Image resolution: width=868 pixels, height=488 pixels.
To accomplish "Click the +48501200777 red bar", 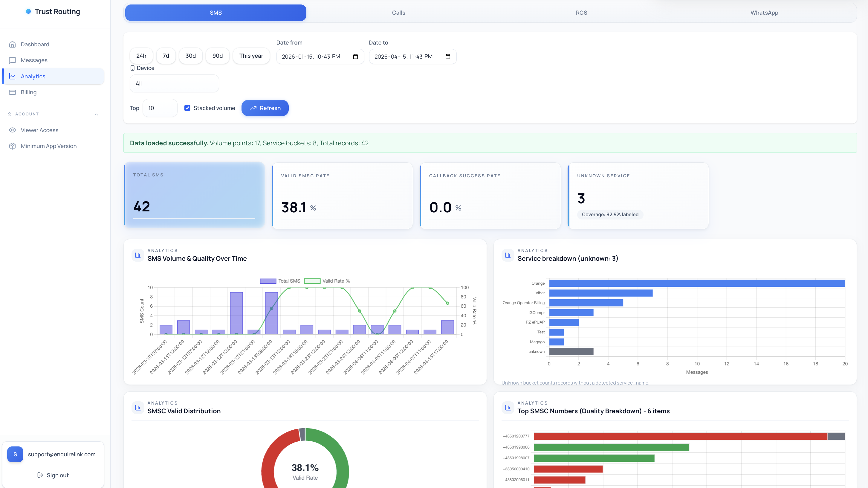I will (681, 437).
